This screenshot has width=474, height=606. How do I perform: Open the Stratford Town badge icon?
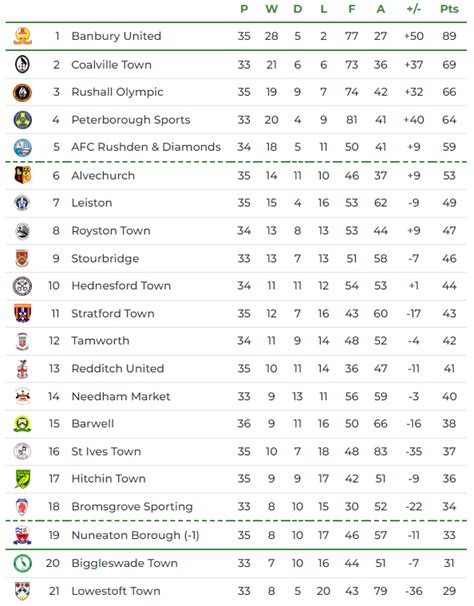pos(22,313)
